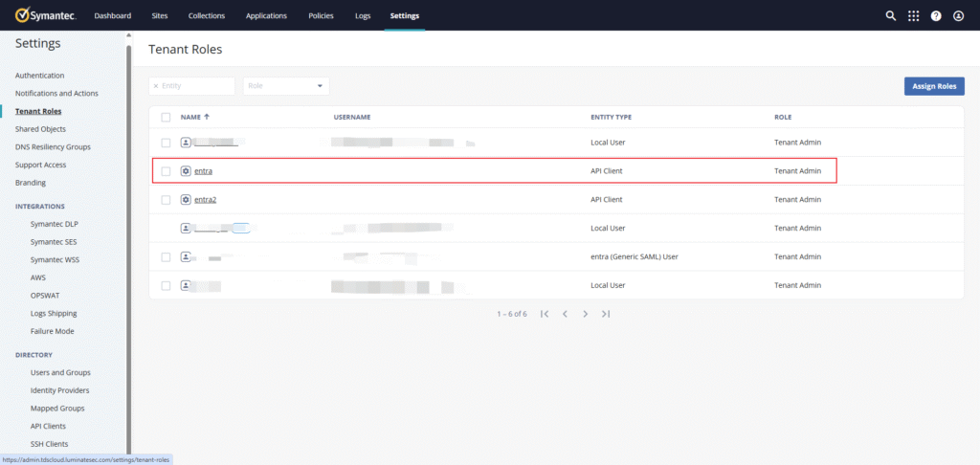Check the box for the entra row
The width and height of the screenshot is (980, 465).
tap(167, 171)
